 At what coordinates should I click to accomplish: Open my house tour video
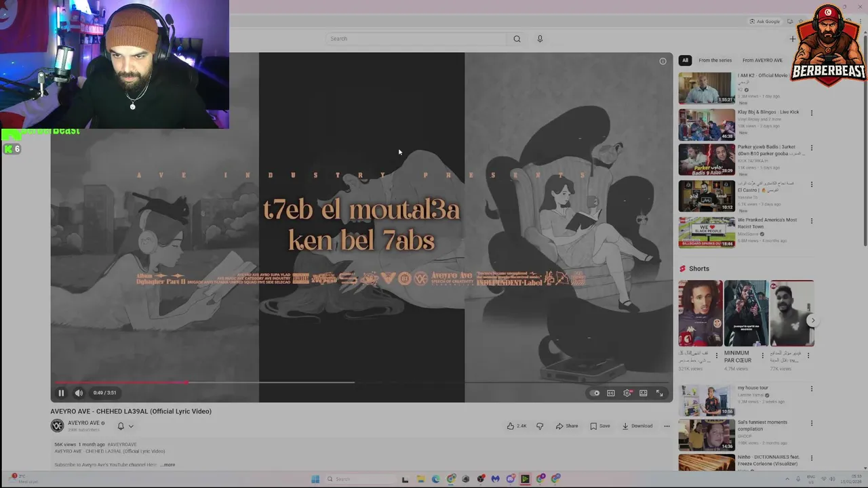coord(706,401)
